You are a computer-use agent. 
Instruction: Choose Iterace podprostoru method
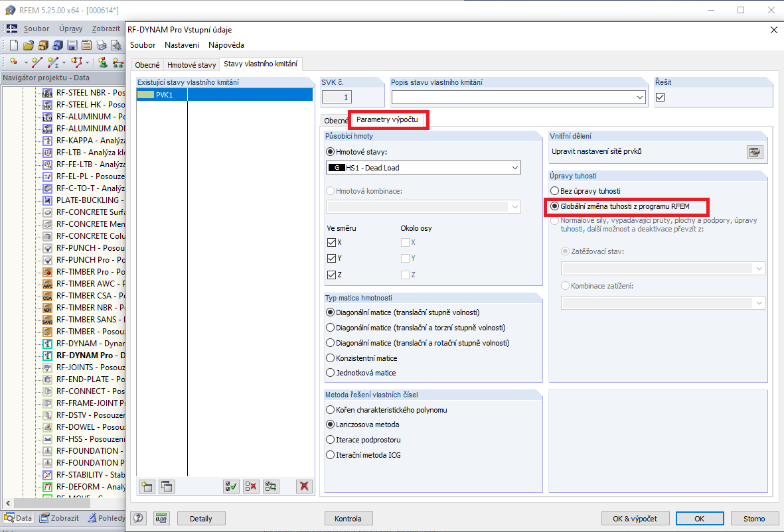[330, 440]
